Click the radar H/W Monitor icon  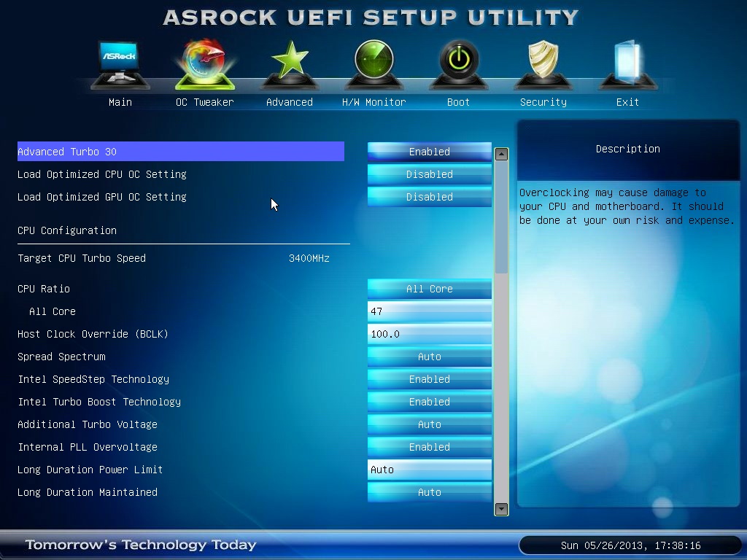point(374,64)
